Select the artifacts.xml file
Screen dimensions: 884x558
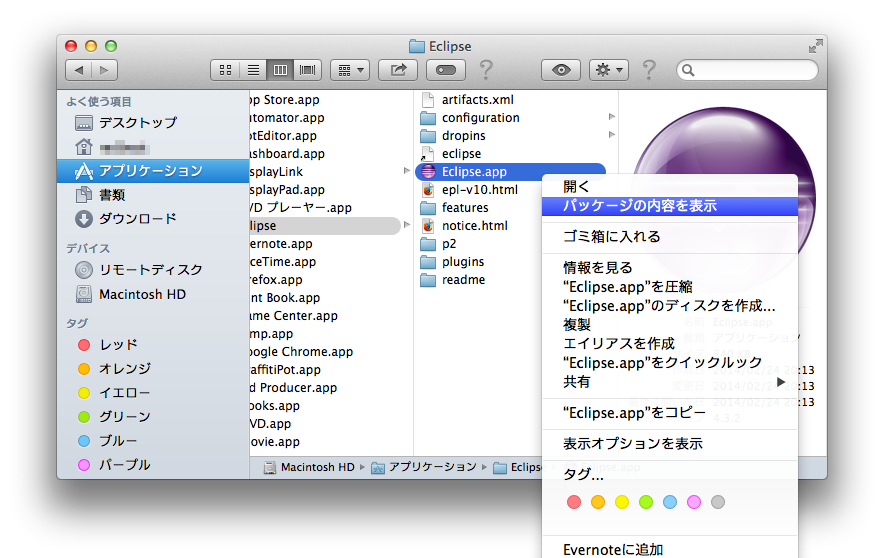pyautogui.click(x=477, y=100)
